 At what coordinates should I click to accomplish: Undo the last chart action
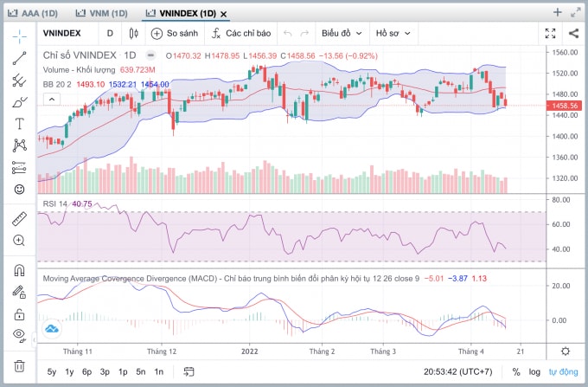pos(288,34)
